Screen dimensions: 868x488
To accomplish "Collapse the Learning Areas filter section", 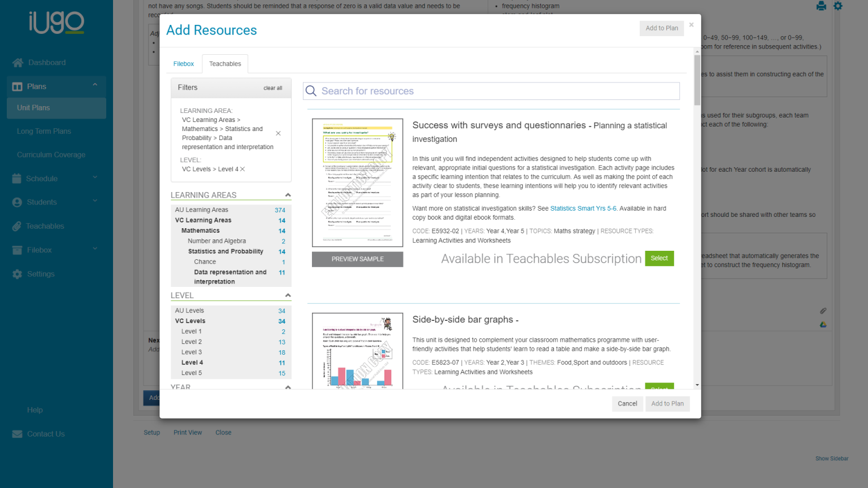I will pyautogui.click(x=288, y=195).
